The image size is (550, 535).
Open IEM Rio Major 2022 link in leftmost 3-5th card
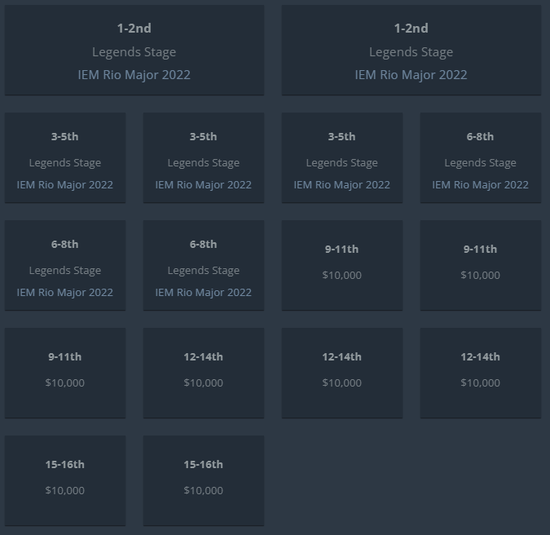click(x=65, y=185)
